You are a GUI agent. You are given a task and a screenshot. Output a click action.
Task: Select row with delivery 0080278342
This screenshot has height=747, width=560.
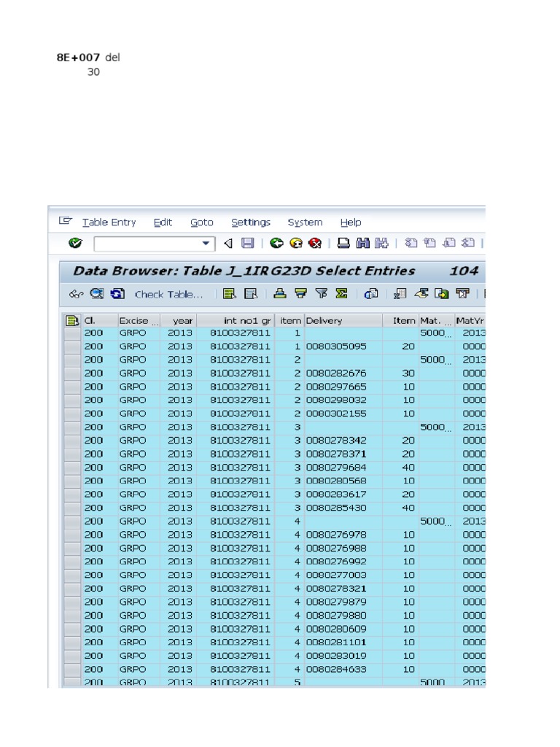tap(72, 441)
